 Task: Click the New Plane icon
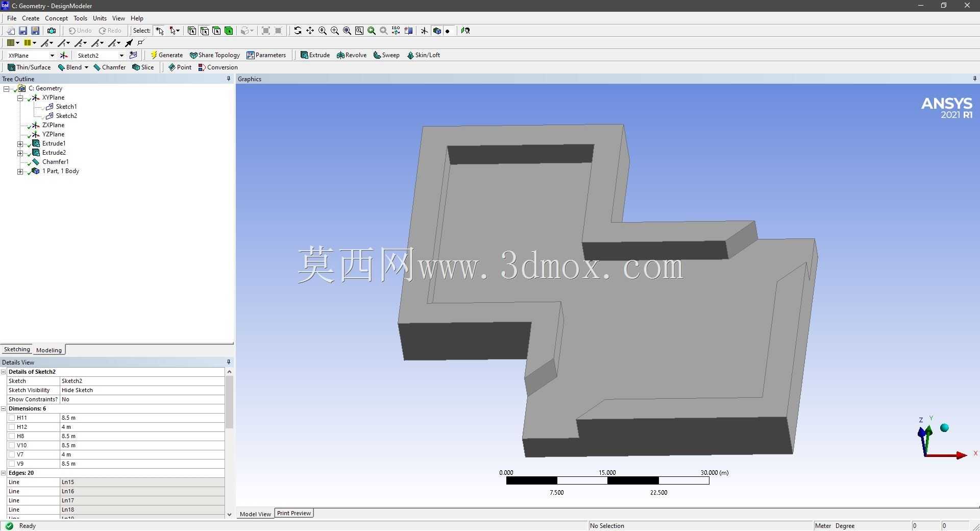pos(64,55)
